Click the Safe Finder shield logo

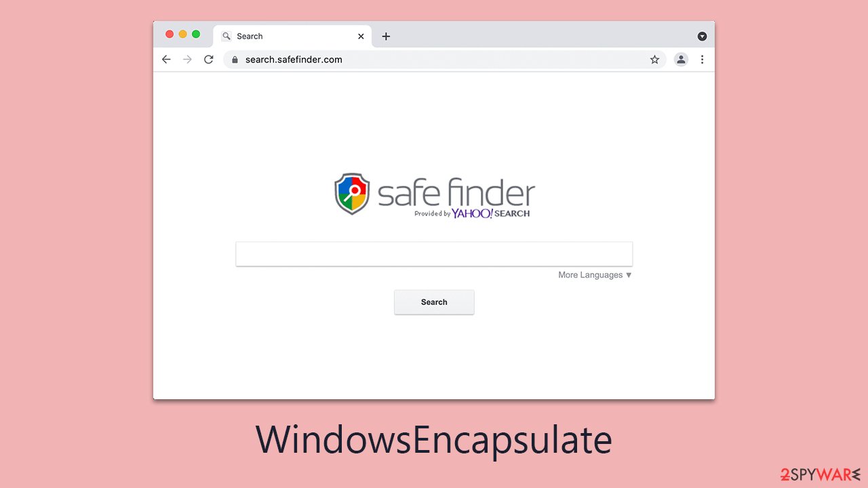pos(352,194)
